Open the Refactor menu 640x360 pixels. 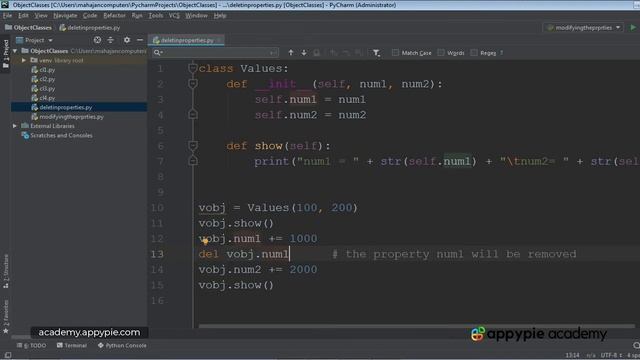pos(114,16)
